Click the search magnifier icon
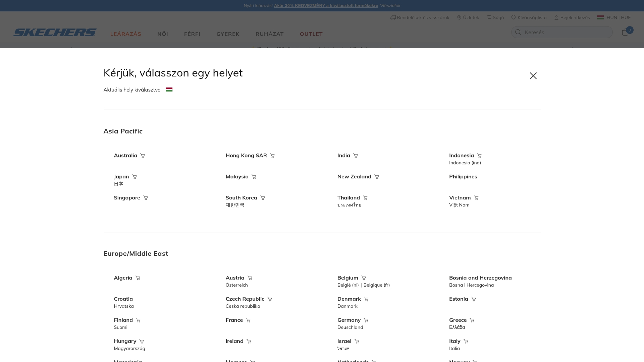This screenshot has height=362, width=644. (518, 32)
